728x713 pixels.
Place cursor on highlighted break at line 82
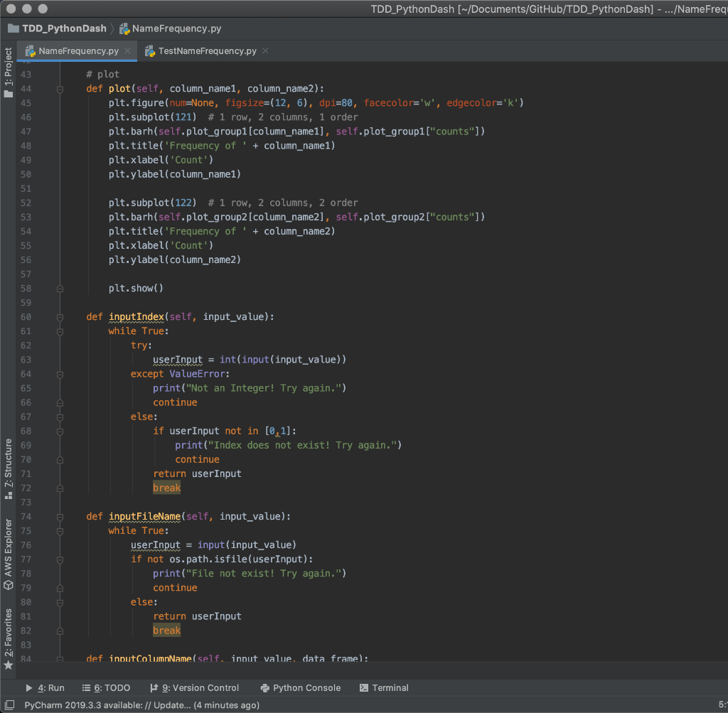tap(166, 630)
